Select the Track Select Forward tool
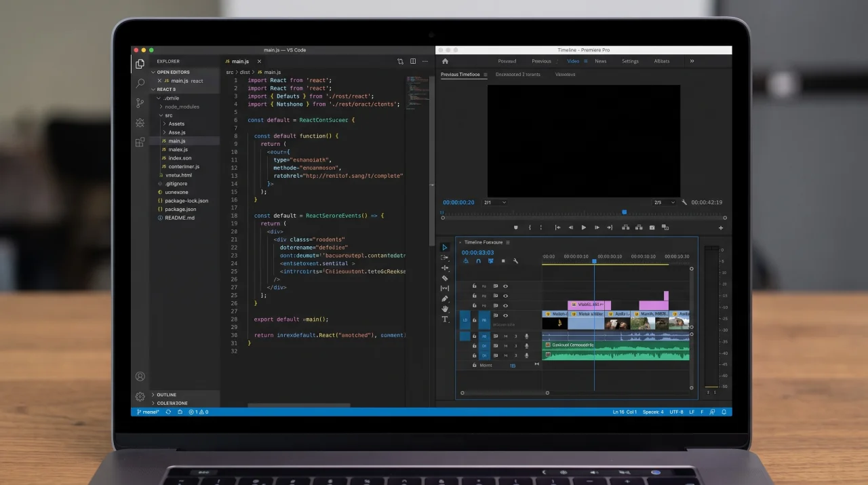Image resolution: width=868 pixels, height=485 pixels. pyautogui.click(x=445, y=258)
